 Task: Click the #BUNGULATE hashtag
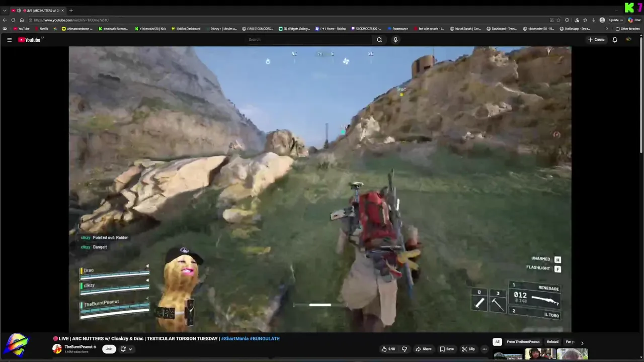pos(265,338)
